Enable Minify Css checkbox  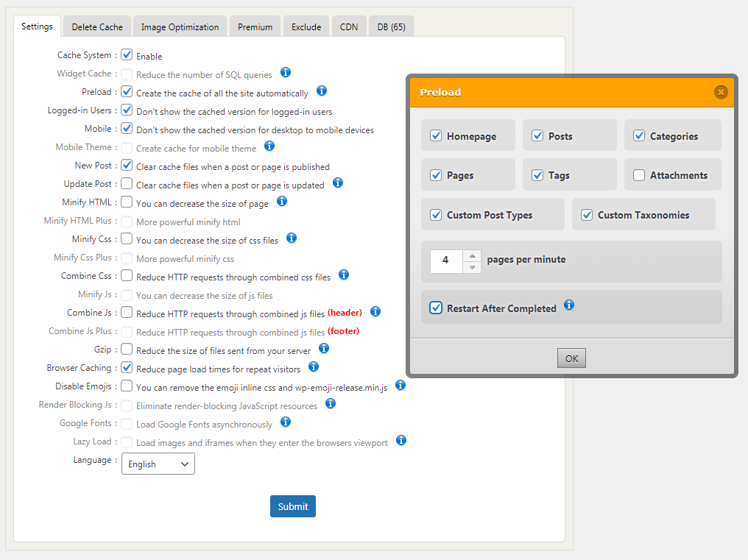coord(127,239)
